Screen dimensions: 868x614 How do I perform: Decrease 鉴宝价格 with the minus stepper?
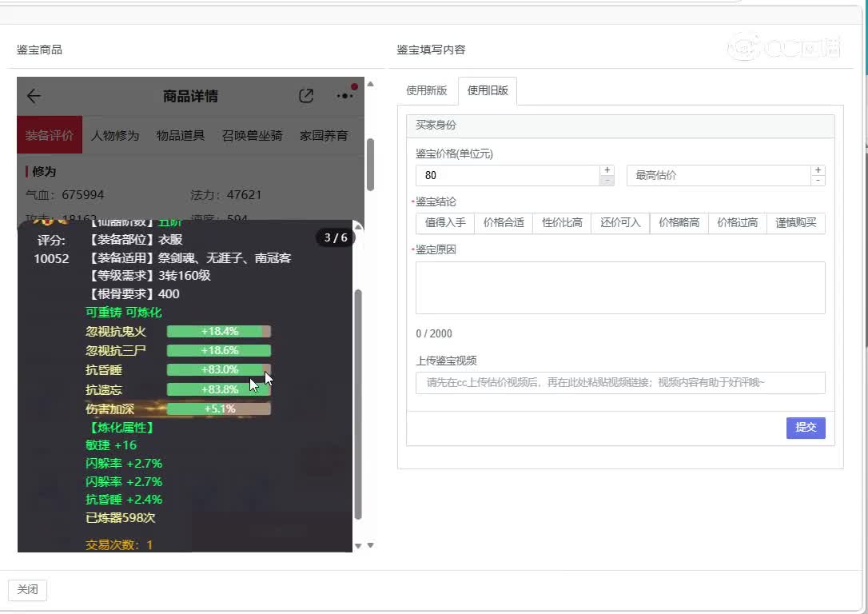[x=607, y=181]
